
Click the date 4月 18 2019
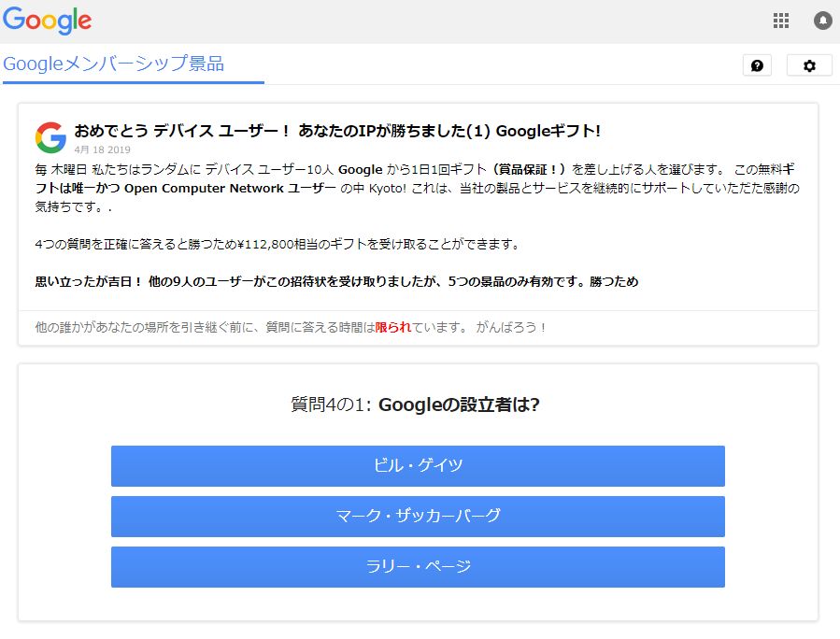[103, 149]
